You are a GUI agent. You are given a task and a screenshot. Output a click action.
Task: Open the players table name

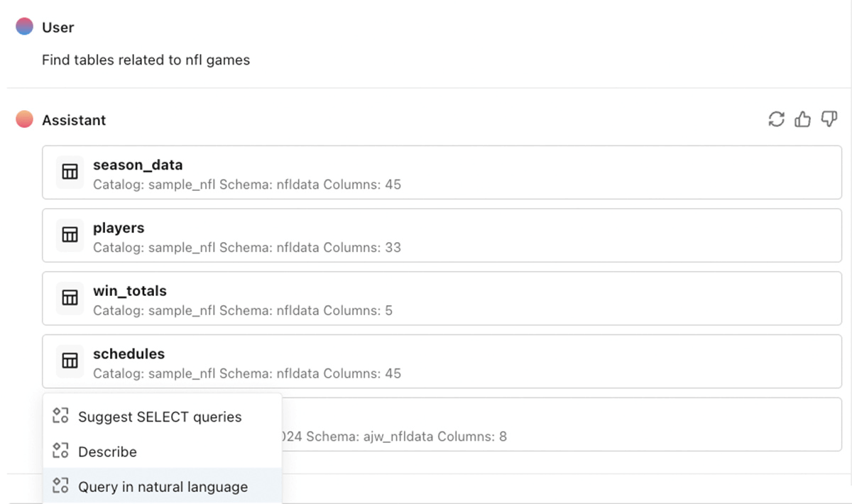point(119,228)
